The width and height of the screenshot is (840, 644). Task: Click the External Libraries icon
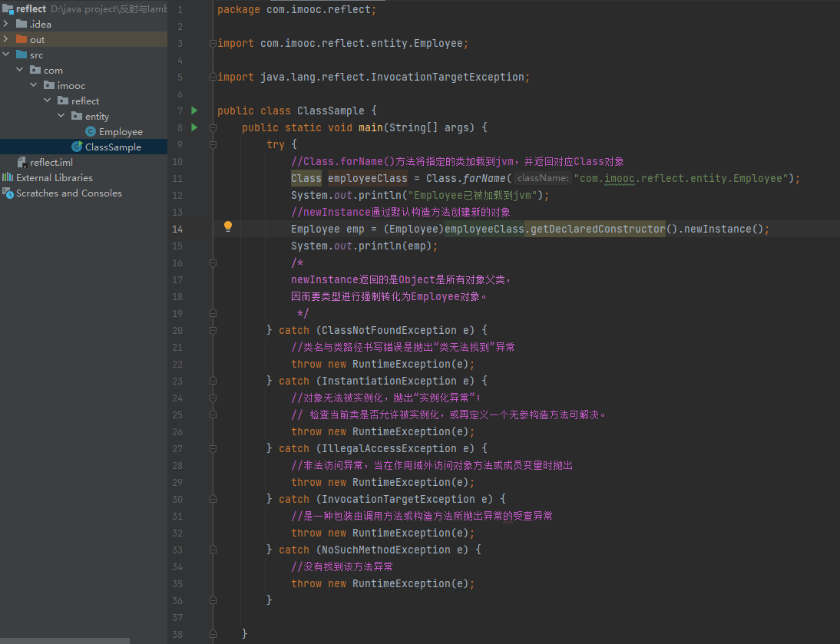[x=8, y=178]
